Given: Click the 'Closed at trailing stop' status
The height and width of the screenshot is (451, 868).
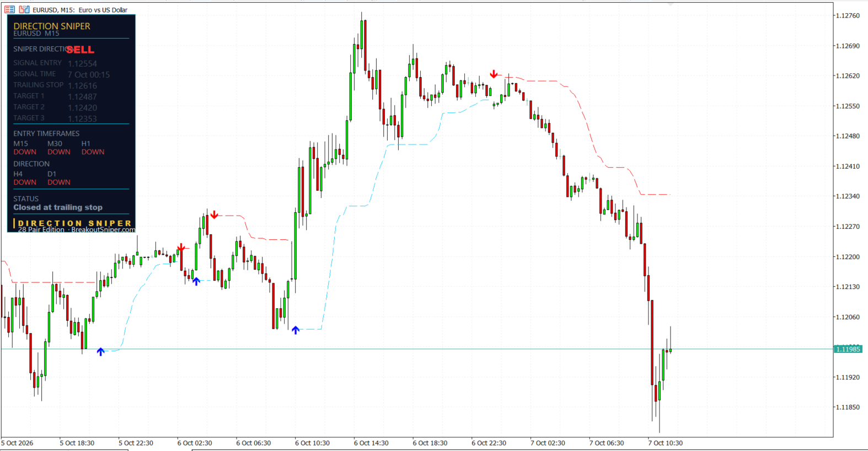Looking at the screenshot, I should pyautogui.click(x=58, y=207).
